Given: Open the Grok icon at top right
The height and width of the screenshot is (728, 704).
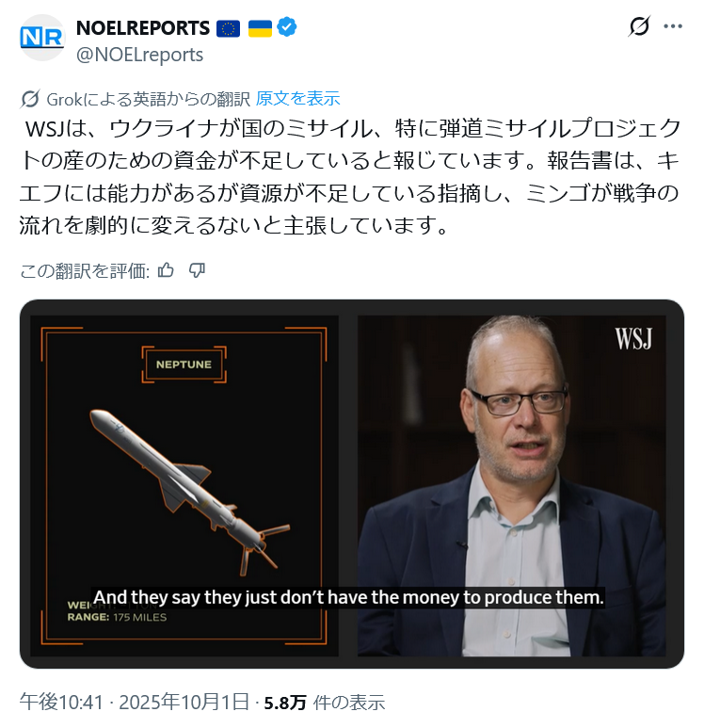Looking at the screenshot, I should coord(639,26).
